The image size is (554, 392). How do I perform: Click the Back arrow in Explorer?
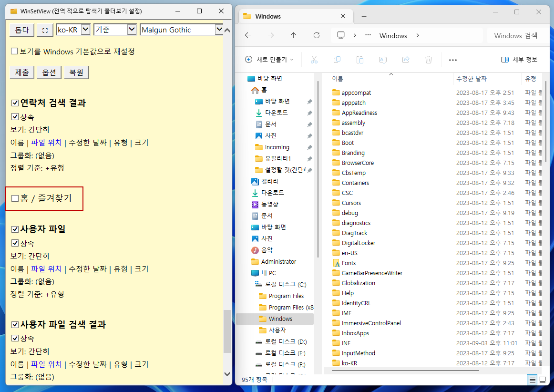coord(248,35)
